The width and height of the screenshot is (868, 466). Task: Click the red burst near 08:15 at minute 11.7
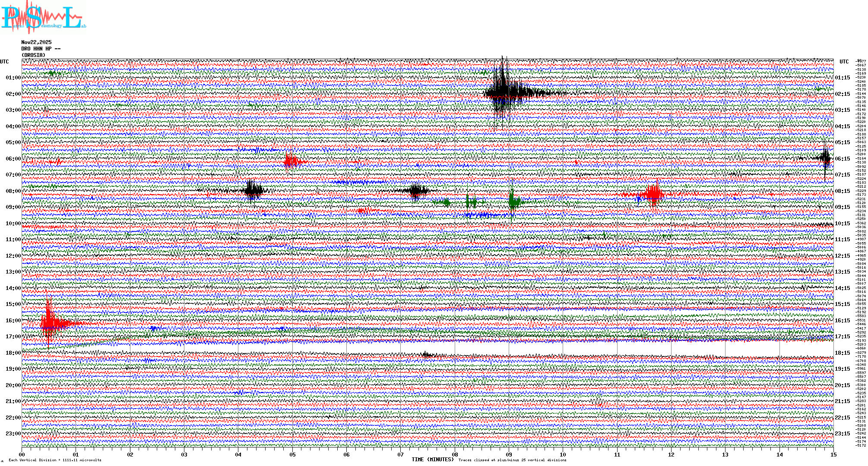pos(654,194)
